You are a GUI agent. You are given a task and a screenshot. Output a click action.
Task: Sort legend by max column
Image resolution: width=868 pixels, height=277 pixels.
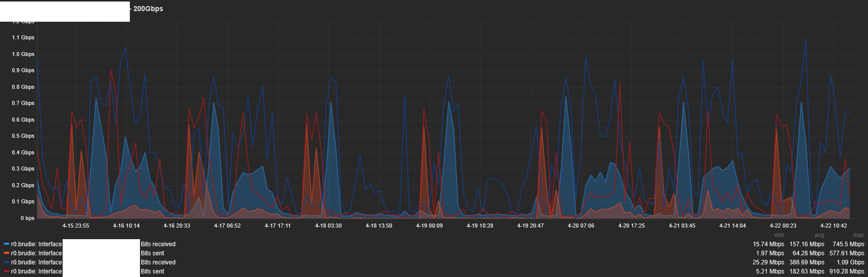click(x=858, y=235)
